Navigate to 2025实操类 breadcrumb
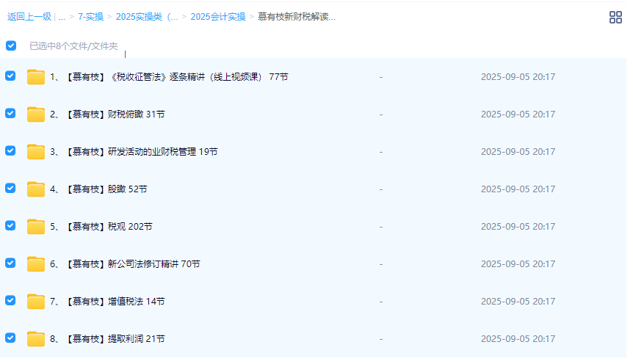The height and width of the screenshot is (364, 633). coord(147,17)
